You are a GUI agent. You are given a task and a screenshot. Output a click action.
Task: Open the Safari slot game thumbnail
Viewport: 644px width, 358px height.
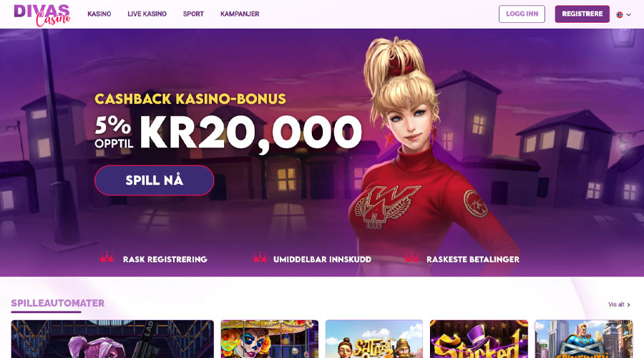coord(374,339)
